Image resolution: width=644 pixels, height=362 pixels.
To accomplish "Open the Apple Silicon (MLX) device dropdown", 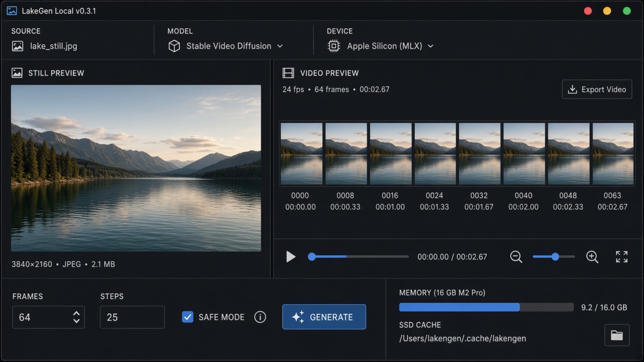I will [x=381, y=46].
